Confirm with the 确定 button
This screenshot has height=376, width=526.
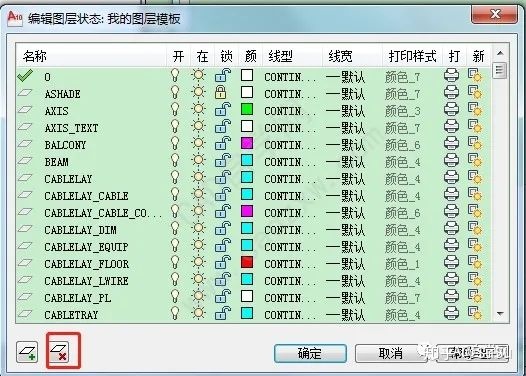coord(310,353)
